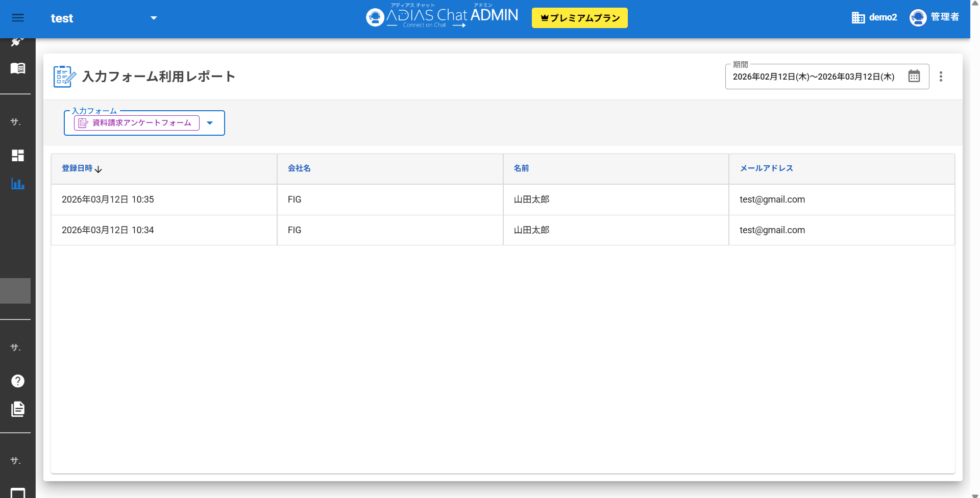Open the dashboard tiles icon in sidebar
Image resolution: width=980 pixels, height=498 pixels.
[x=18, y=156]
